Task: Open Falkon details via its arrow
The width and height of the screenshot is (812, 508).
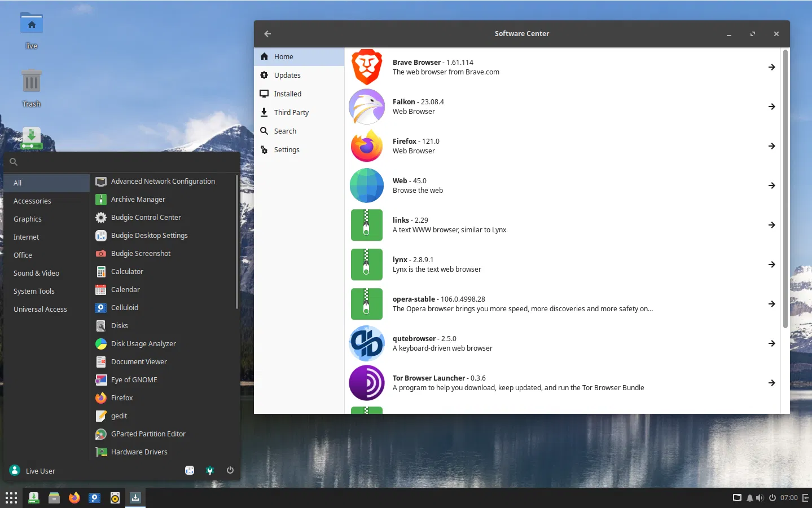Action: point(771,107)
